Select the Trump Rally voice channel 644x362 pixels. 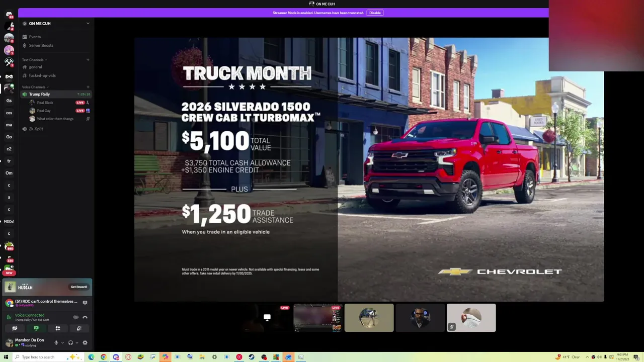55,94
